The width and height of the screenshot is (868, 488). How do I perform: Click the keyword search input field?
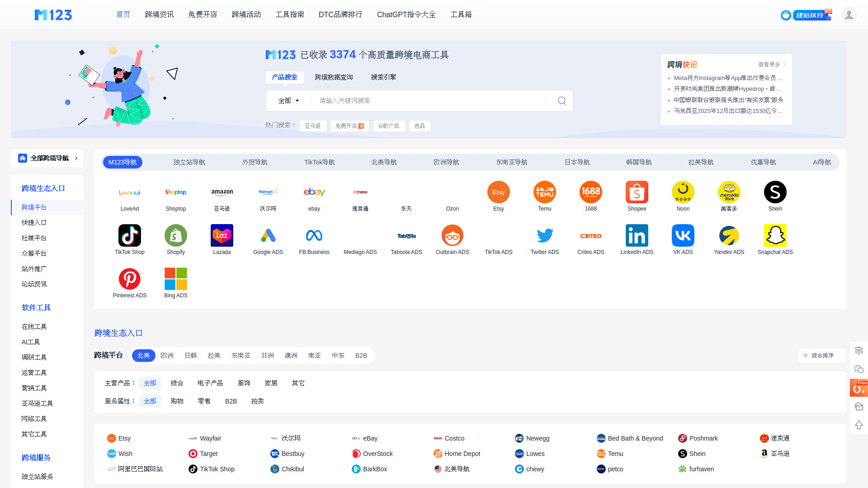coord(434,101)
